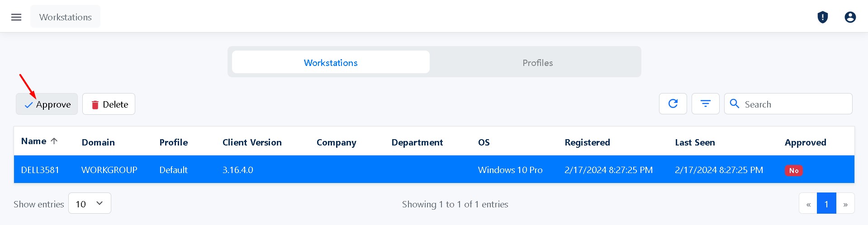Open the user account profile icon

tap(850, 17)
